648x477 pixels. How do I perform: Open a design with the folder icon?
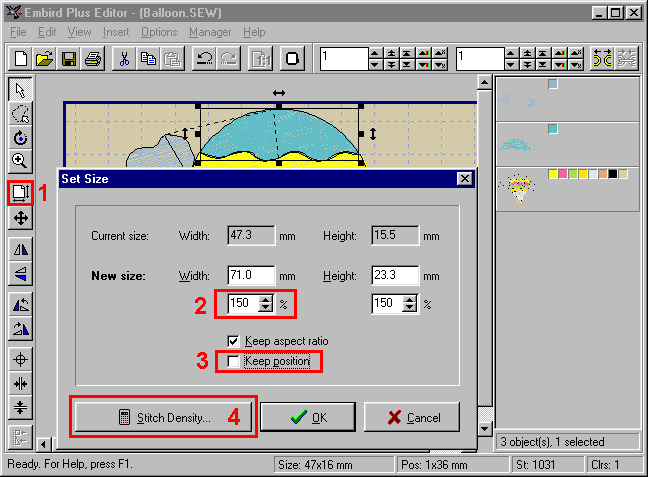click(x=45, y=59)
